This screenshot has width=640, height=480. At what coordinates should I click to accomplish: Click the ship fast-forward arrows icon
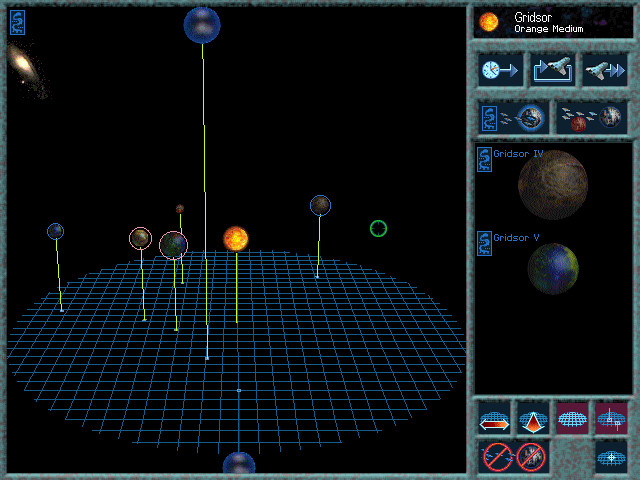(604, 70)
